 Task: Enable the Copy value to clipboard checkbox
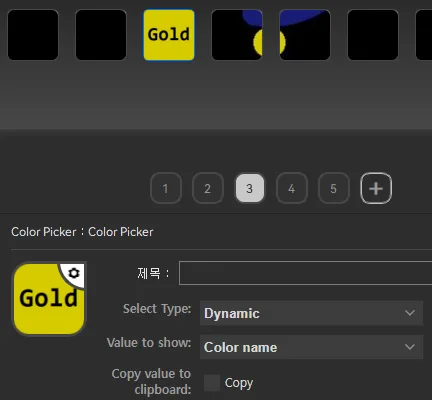(x=212, y=383)
